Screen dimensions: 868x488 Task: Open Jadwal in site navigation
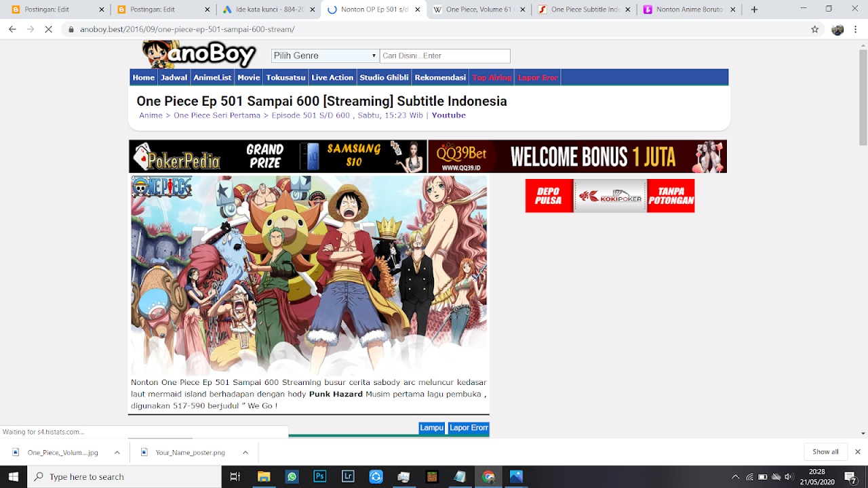[x=174, y=77]
